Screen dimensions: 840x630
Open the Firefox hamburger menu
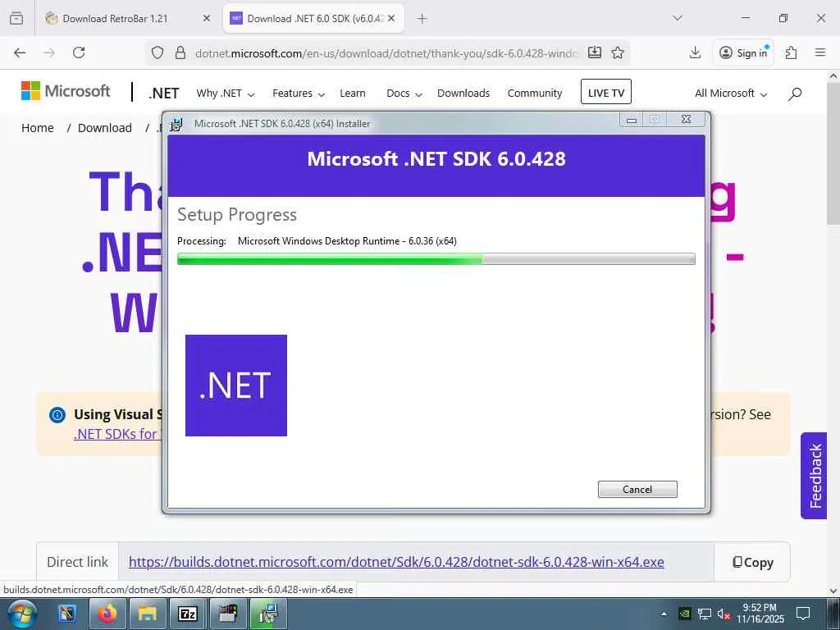click(820, 52)
